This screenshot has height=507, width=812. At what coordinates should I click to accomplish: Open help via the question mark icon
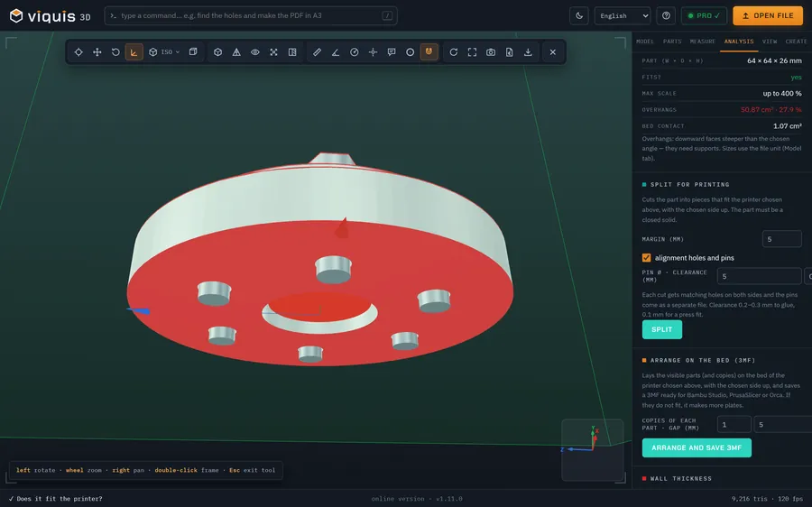(x=666, y=15)
